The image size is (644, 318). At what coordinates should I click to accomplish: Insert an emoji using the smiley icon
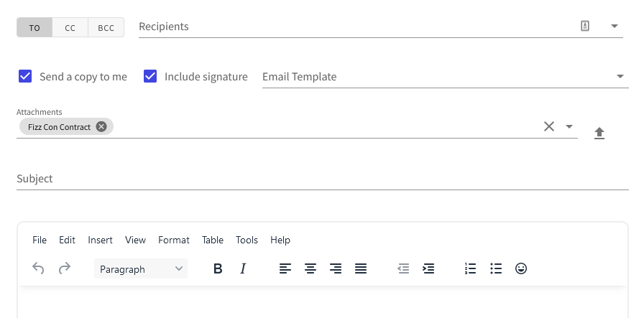click(x=521, y=268)
